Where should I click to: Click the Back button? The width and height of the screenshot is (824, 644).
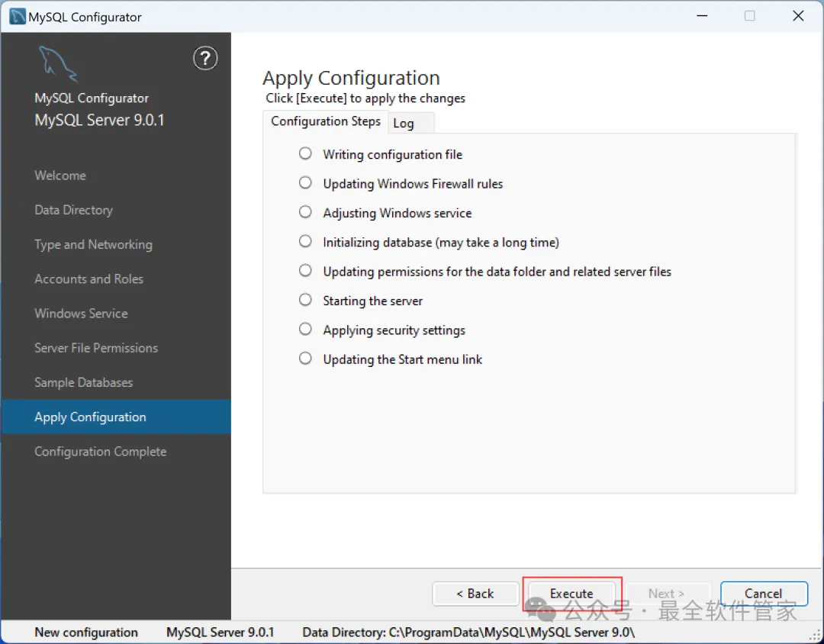pos(475,594)
